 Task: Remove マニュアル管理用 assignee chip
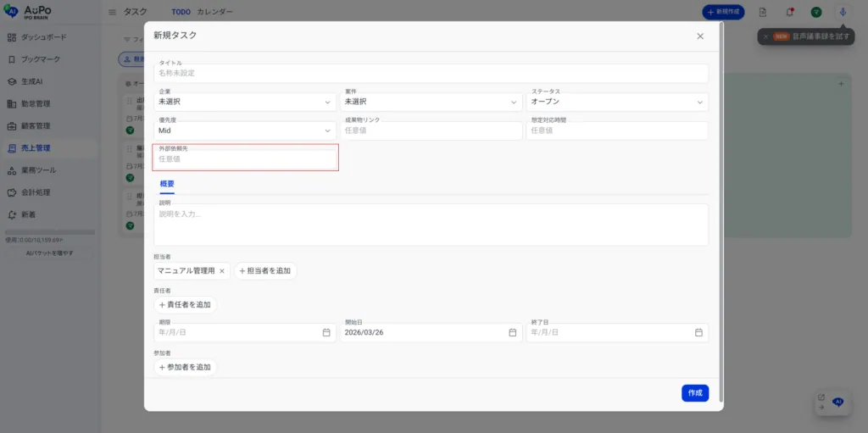(222, 271)
